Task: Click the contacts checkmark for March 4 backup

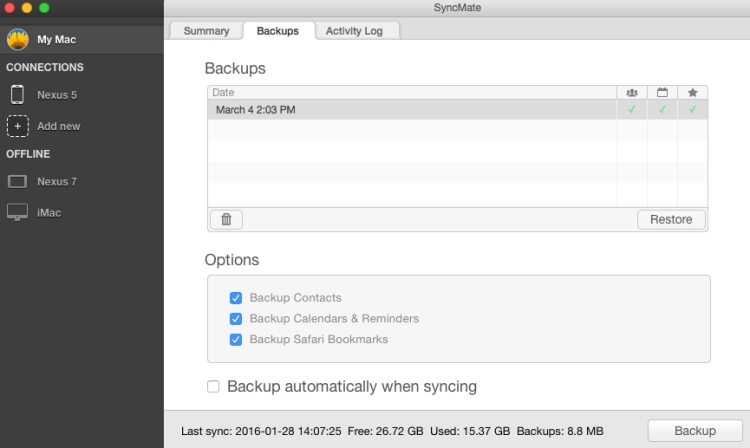Action: [x=632, y=109]
